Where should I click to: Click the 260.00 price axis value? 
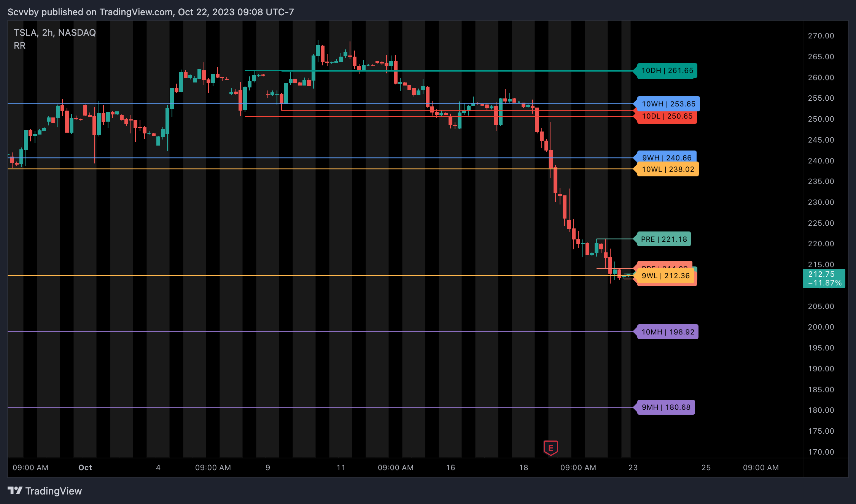[821, 78]
